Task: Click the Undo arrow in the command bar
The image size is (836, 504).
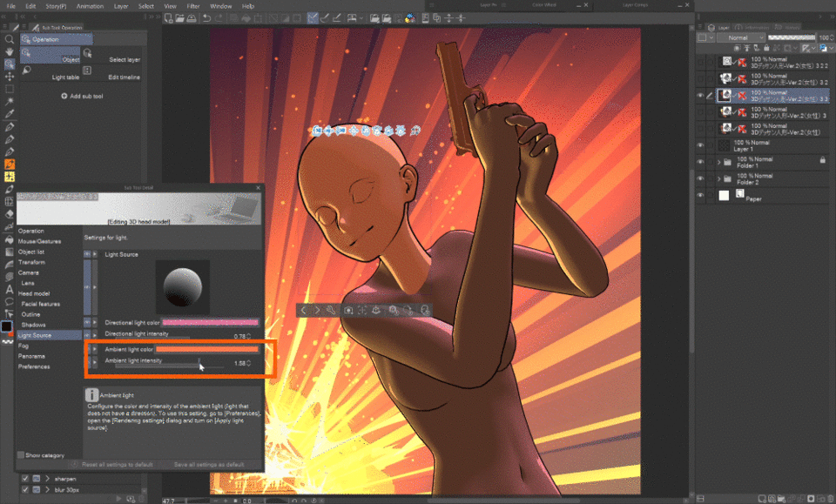Action: (x=206, y=17)
